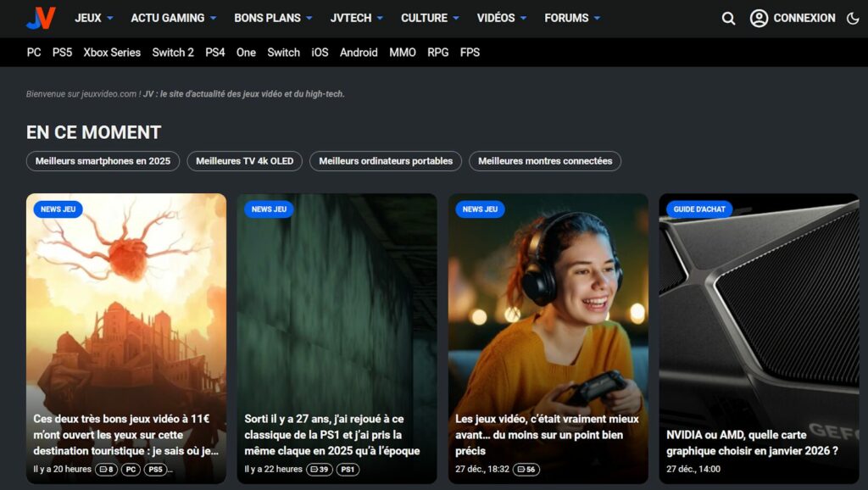This screenshot has width=868, height=490.
Task: Select the PS1 tag badge
Action: pos(348,469)
